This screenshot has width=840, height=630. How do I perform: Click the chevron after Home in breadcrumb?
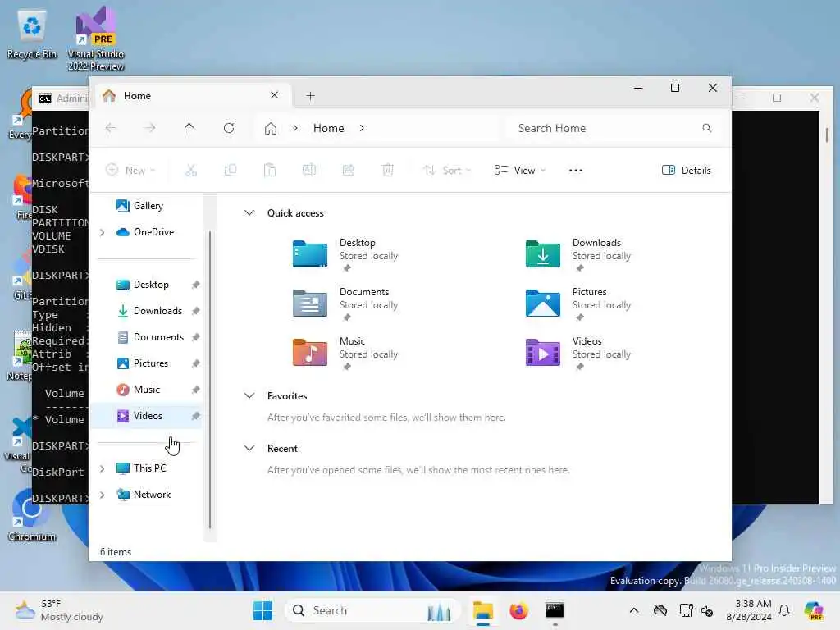point(362,128)
